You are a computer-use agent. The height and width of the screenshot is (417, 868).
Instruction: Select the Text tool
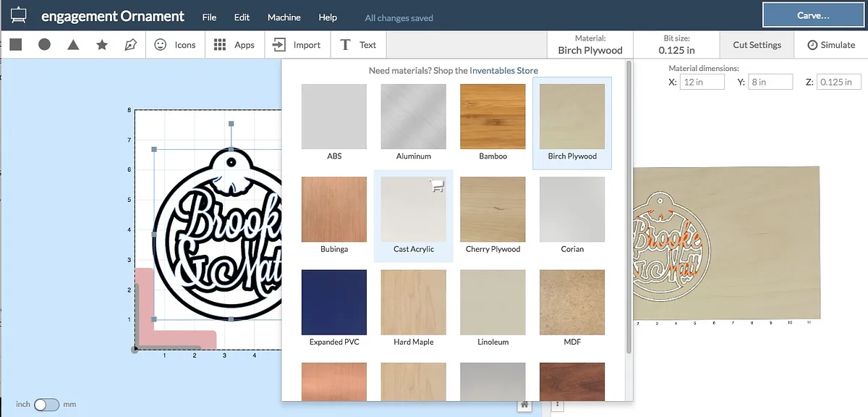click(x=358, y=45)
